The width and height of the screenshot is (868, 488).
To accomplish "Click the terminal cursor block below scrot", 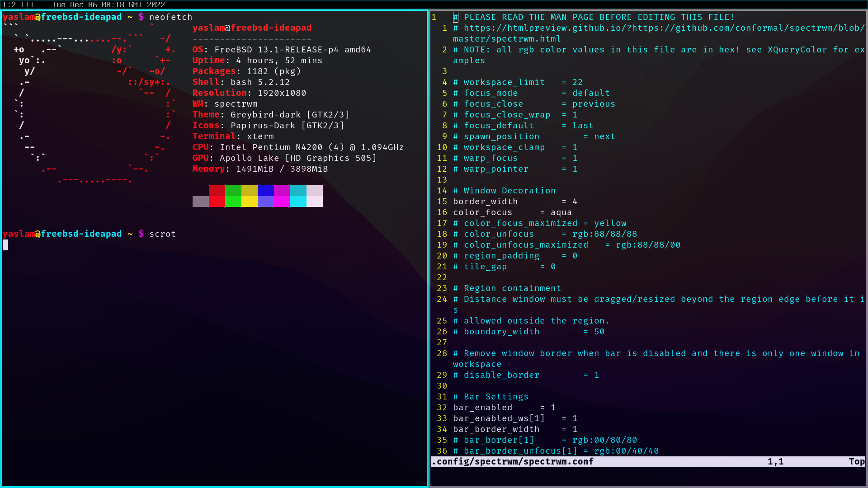I will tap(5, 245).
